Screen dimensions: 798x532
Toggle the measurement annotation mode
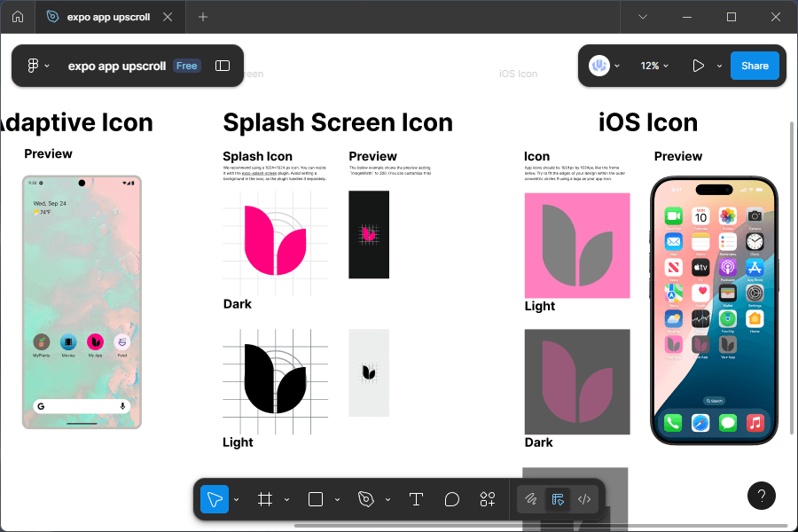pos(558,498)
